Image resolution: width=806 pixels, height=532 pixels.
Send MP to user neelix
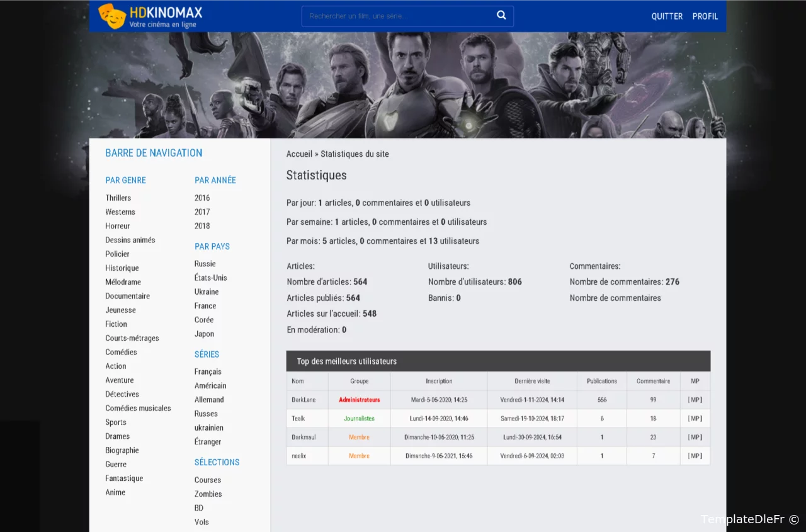click(695, 456)
